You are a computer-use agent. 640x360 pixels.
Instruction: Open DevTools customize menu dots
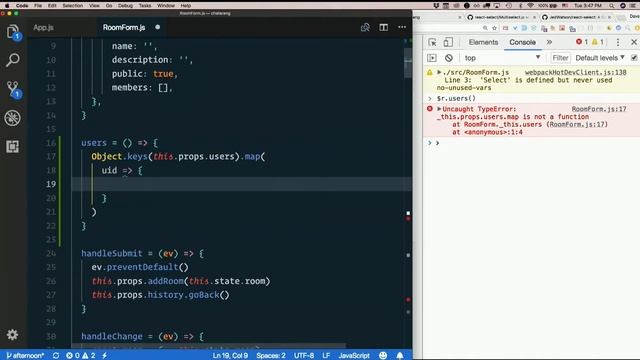point(618,42)
